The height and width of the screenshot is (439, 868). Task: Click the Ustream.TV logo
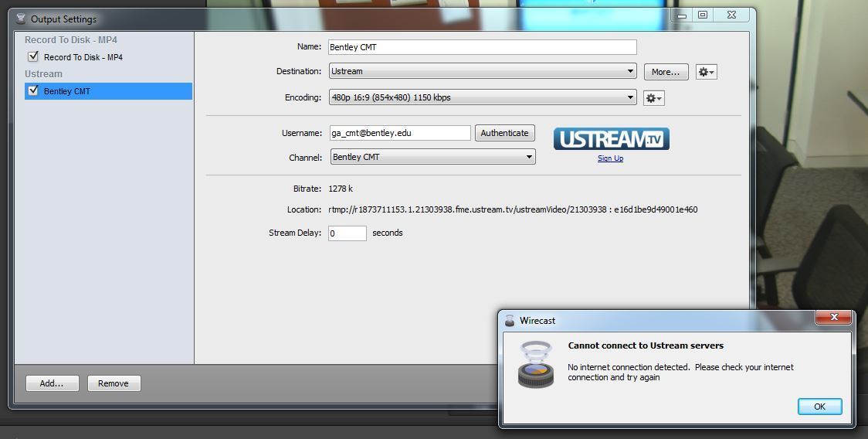611,139
